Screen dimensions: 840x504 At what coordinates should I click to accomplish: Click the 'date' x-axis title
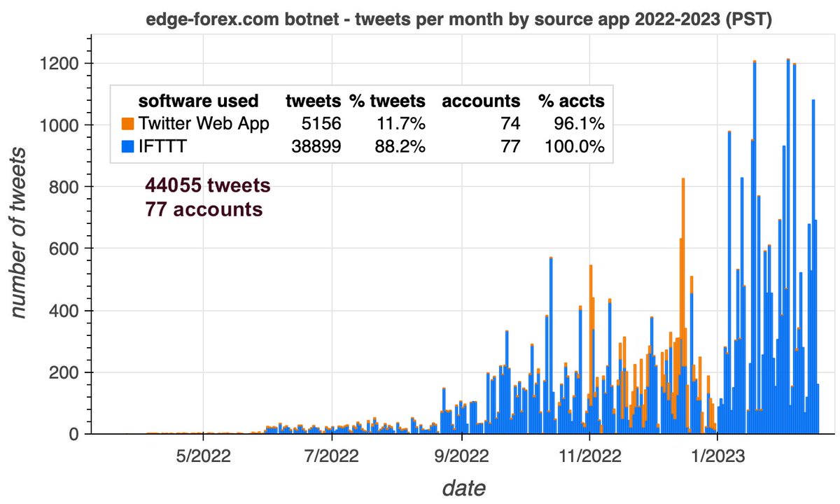coord(463,487)
